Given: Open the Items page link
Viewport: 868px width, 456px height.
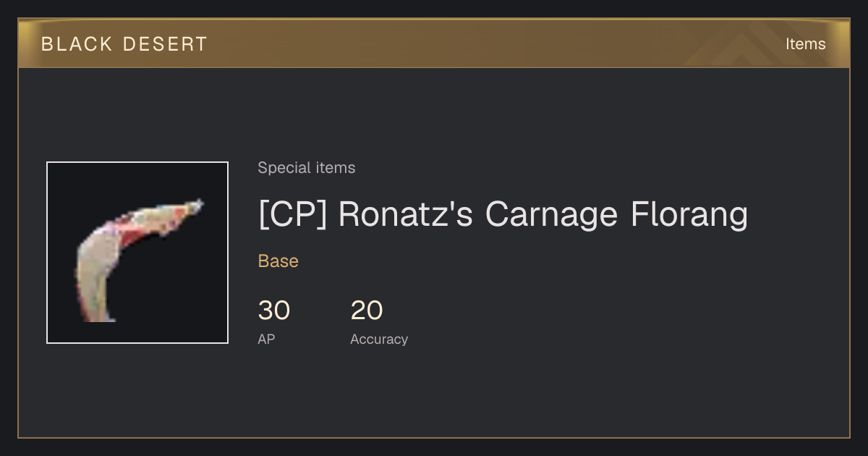Looking at the screenshot, I should pos(805,44).
